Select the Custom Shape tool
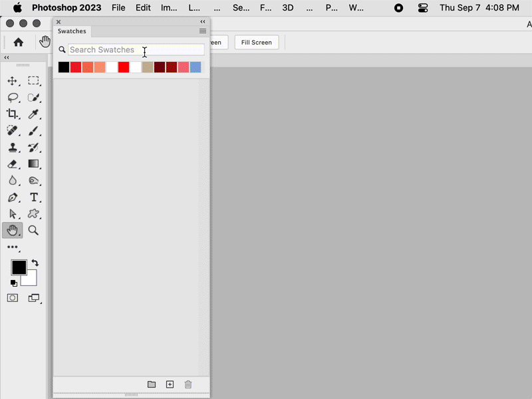Viewport: 532px width, 399px height. [x=33, y=213]
